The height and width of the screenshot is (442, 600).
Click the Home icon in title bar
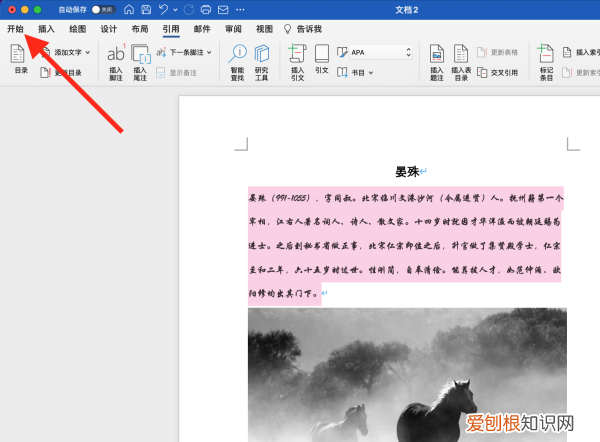(129, 10)
